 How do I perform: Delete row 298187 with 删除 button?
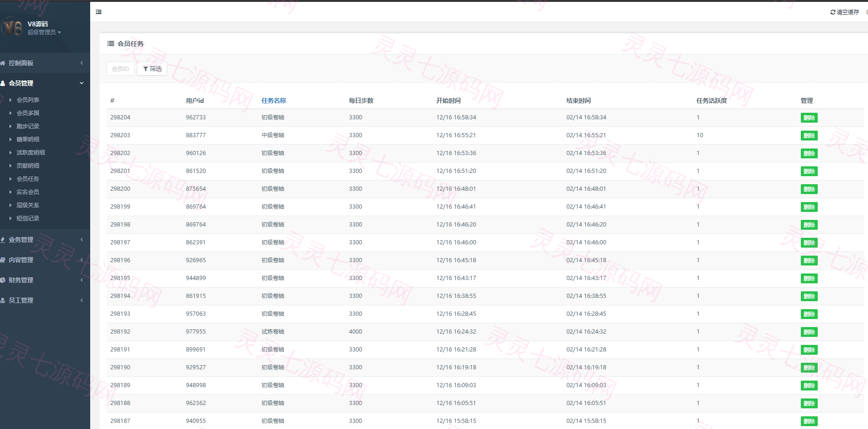point(809,421)
